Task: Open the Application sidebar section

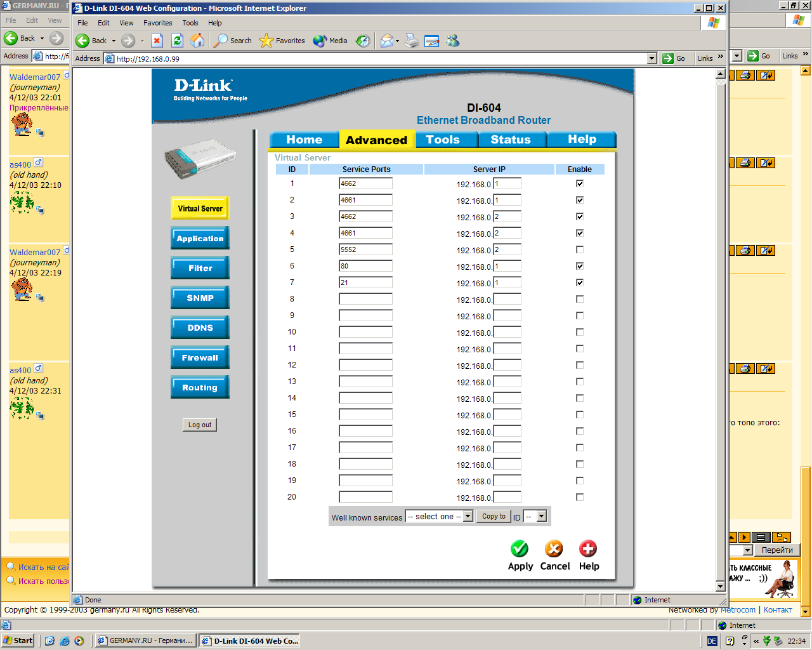Action: [x=200, y=238]
